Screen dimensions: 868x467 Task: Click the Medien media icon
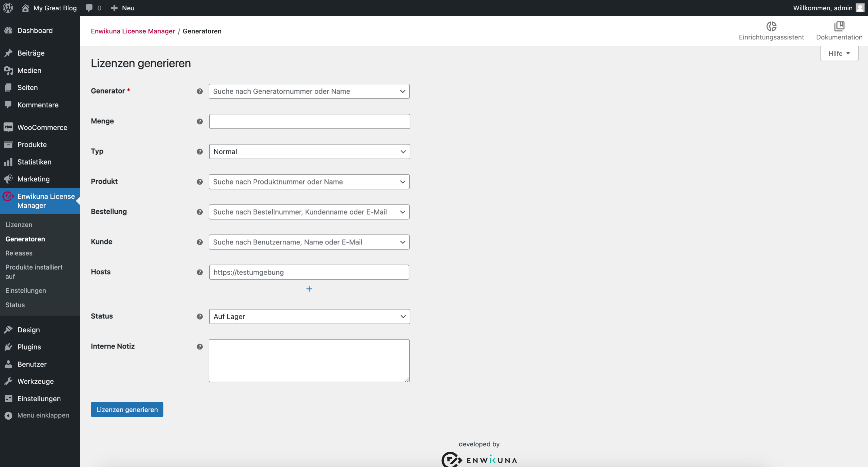click(8, 70)
